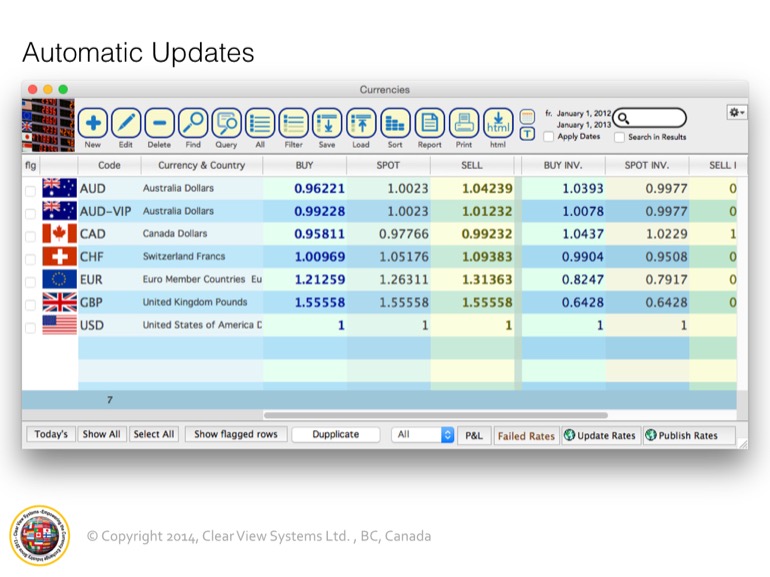Click the SPOT INV. column header

pos(647,165)
